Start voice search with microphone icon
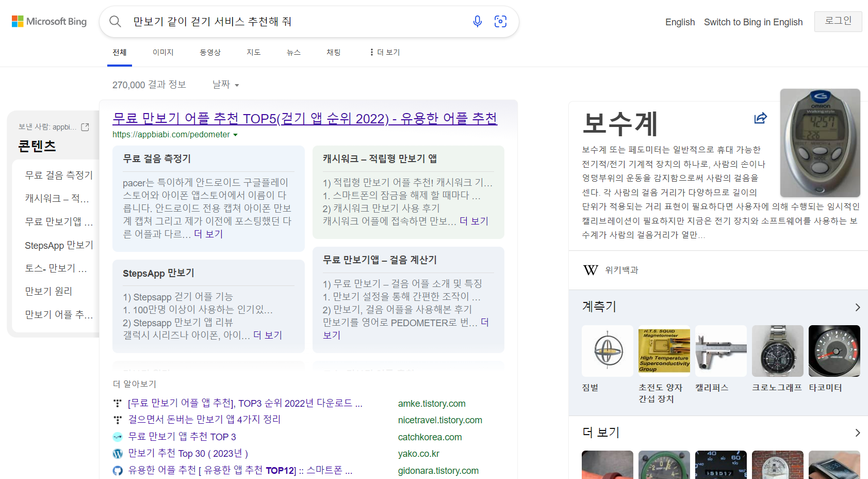Screen dimensions: 868x479 pos(478,21)
